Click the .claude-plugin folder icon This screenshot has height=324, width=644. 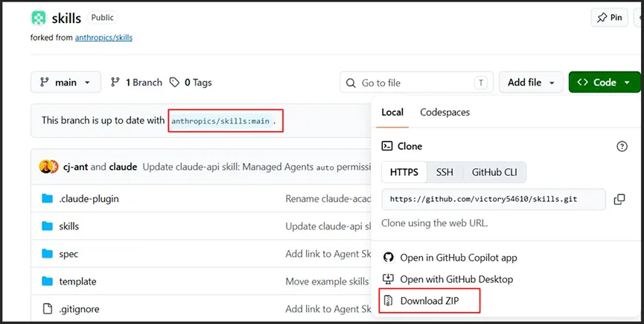click(48, 199)
